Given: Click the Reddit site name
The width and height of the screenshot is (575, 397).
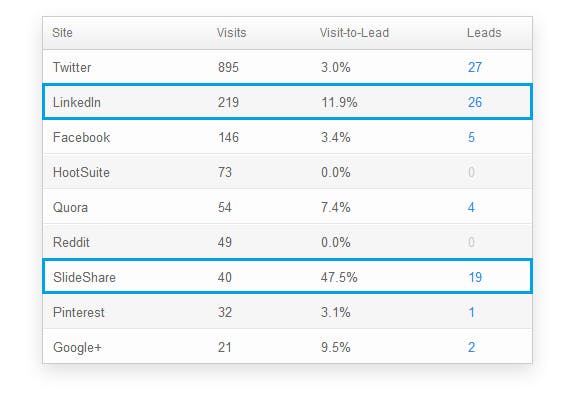Looking at the screenshot, I should click(71, 242).
